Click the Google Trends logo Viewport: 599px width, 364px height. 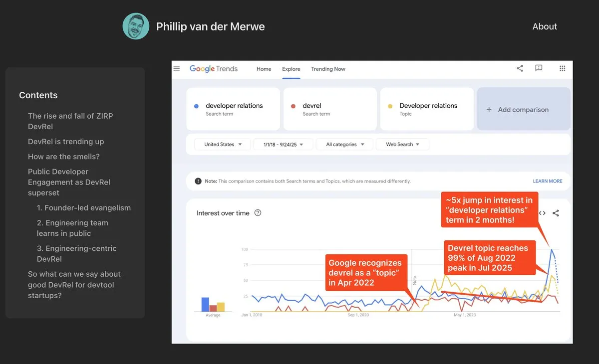[214, 69]
